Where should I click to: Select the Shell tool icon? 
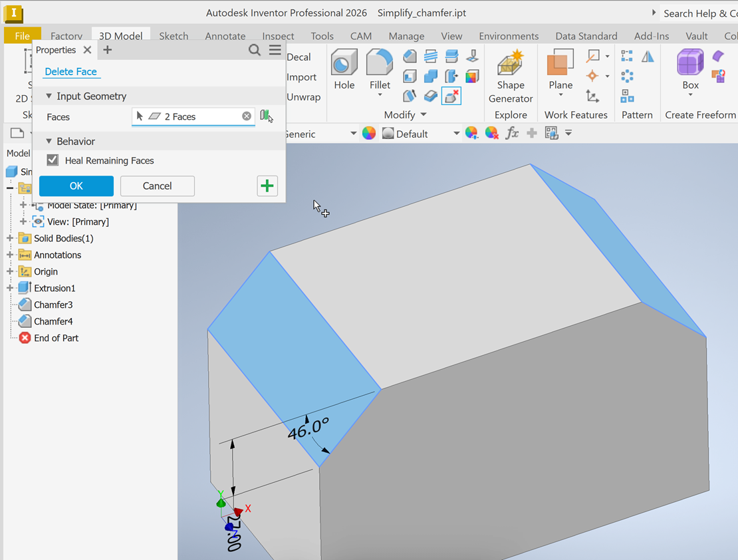(410, 76)
